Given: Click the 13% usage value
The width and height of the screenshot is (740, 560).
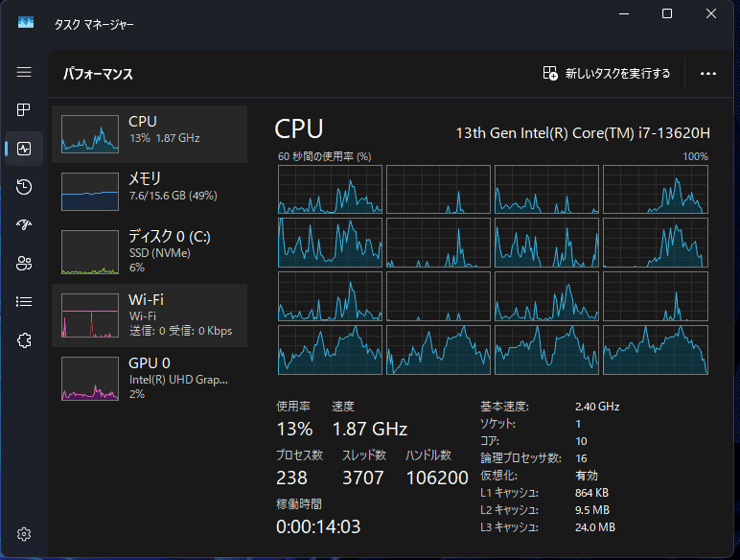Looking at the screenshot, I should (294, 429).
